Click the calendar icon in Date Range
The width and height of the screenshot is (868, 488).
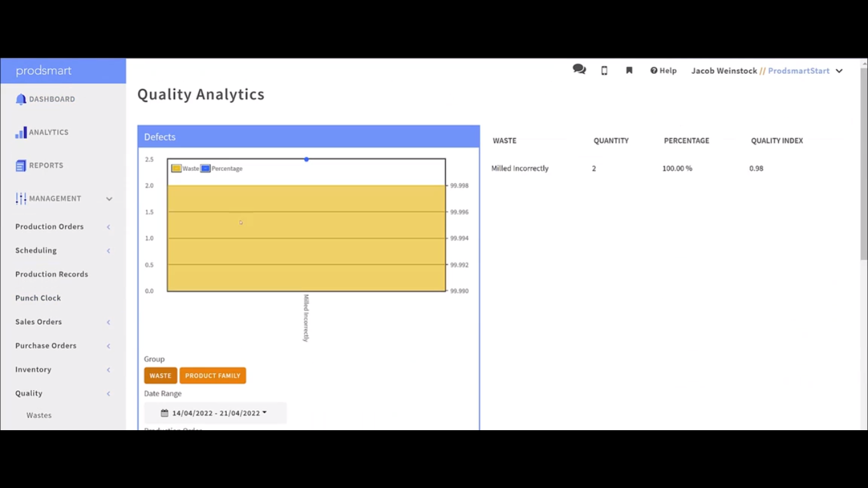tap(165, 413)
